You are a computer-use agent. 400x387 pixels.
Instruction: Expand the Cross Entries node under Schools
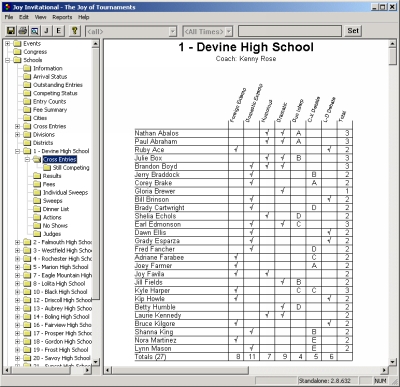coord(17,126)
